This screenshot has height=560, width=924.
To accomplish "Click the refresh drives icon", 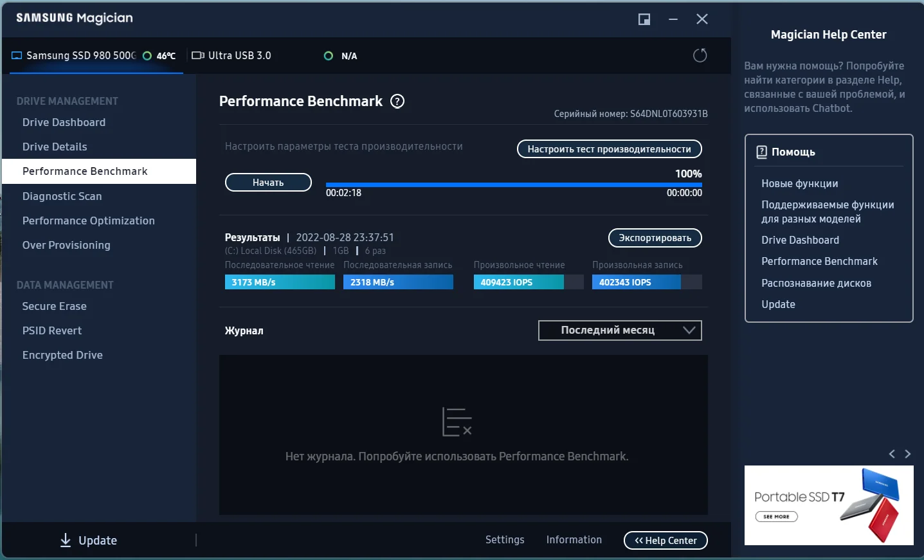I will point(700,55).
